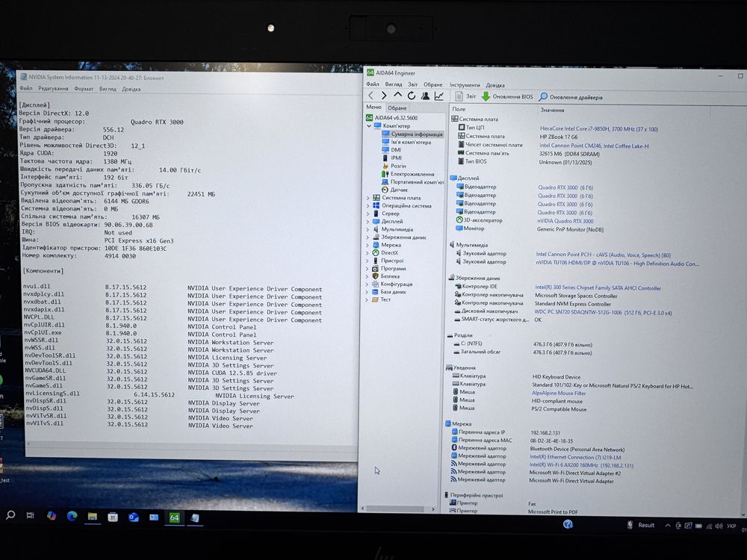Screen dimensions: 747x560
Task: Open Інструменти menu in AIDA64
Action: pyautogui.click(x=465, y=85)
